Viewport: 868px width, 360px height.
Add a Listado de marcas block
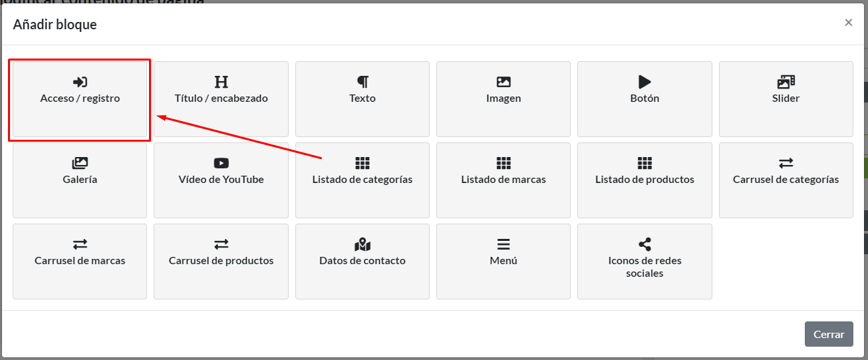(504, 180)
